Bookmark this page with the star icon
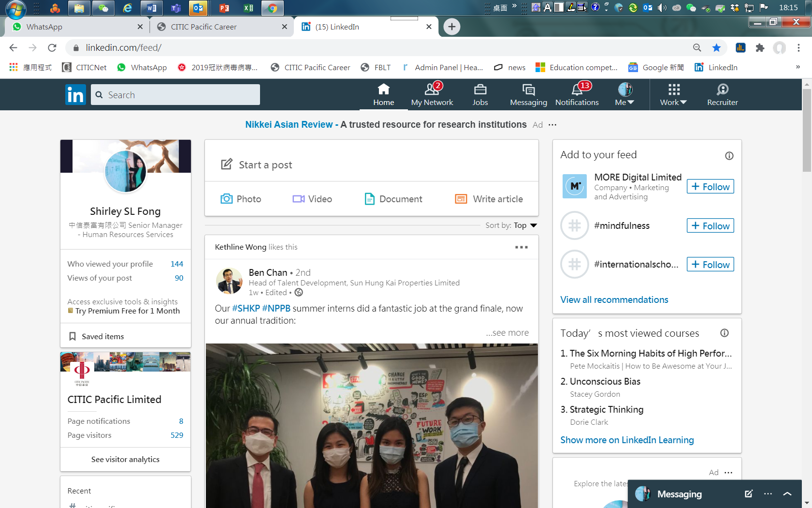The image size is (812, 508). pyautogui.click(x=716, y=47)
